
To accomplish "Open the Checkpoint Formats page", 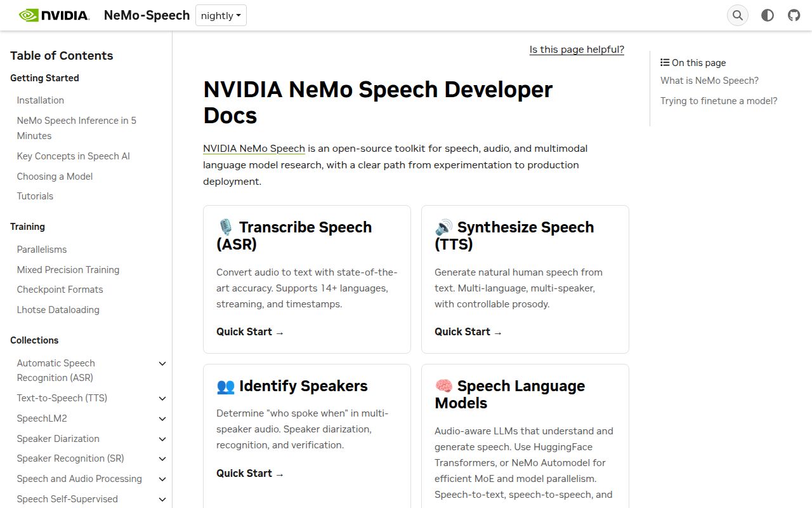I will coord(60,290).
